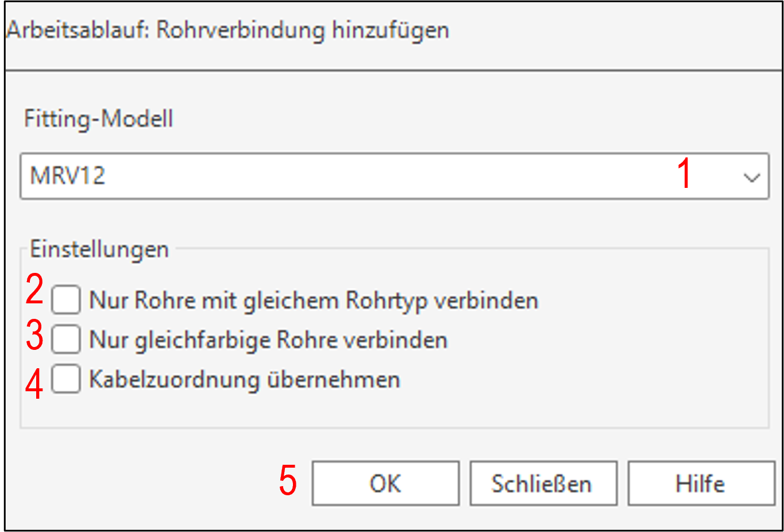Dismiss the dialog via Schließen
Viewport: 784px width, 532px height.
[543, 483]
